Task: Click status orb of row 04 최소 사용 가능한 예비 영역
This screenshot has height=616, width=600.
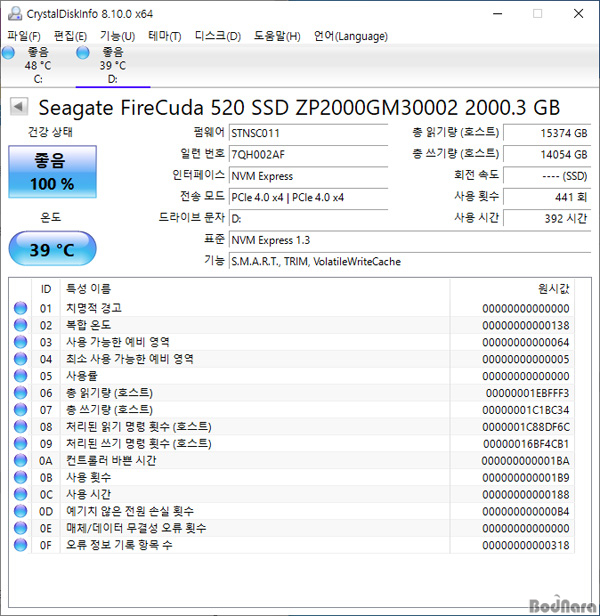Action: 20,359
